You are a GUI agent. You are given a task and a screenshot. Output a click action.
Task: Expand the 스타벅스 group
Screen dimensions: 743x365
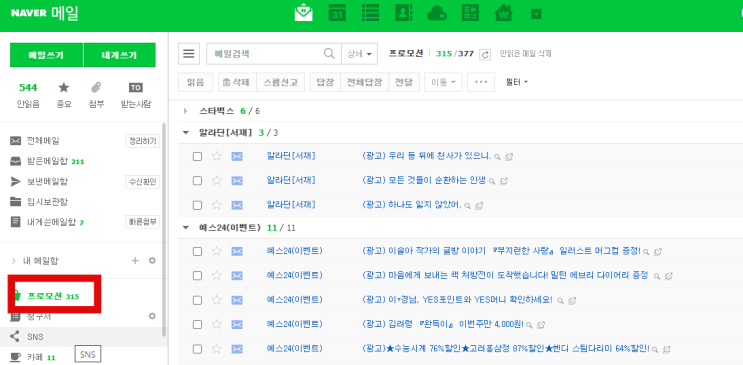(185, 111)
